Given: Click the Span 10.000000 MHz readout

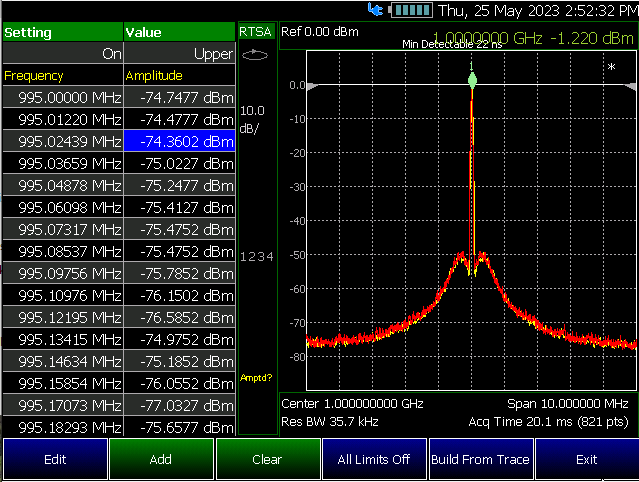Looking at the screenshot, I should tap(568, 403).
